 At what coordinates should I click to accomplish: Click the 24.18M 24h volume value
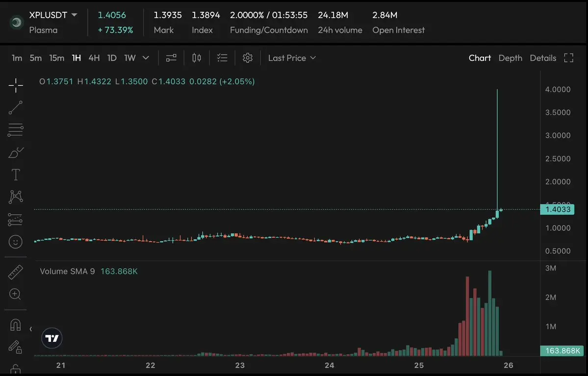pyautogui.click(x=333, y=15)
